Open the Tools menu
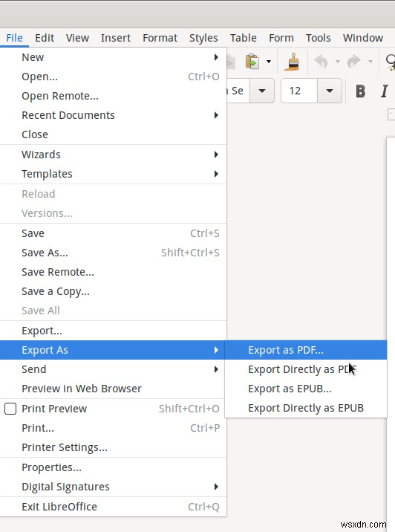This screenshot has height=532, width=395. point(318,38)
